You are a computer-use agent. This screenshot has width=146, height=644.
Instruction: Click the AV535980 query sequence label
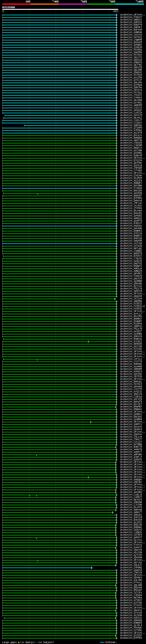[8, 8]
